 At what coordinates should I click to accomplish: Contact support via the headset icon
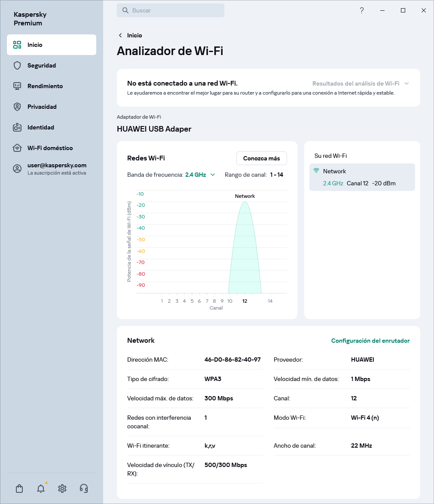point(84,489)
